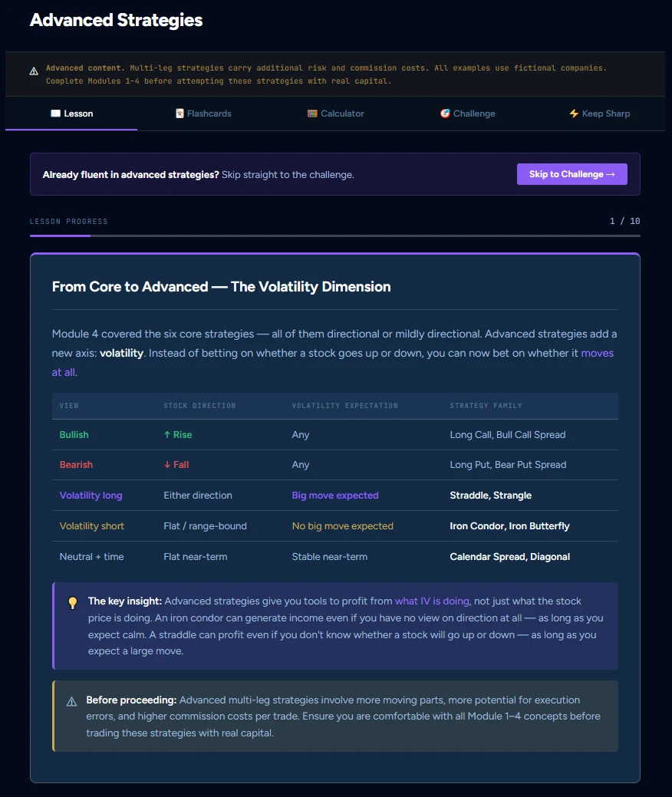
Task: Click the lightbulb icon beside key insight
Action: pyautogui.click(x=73, y=603)
